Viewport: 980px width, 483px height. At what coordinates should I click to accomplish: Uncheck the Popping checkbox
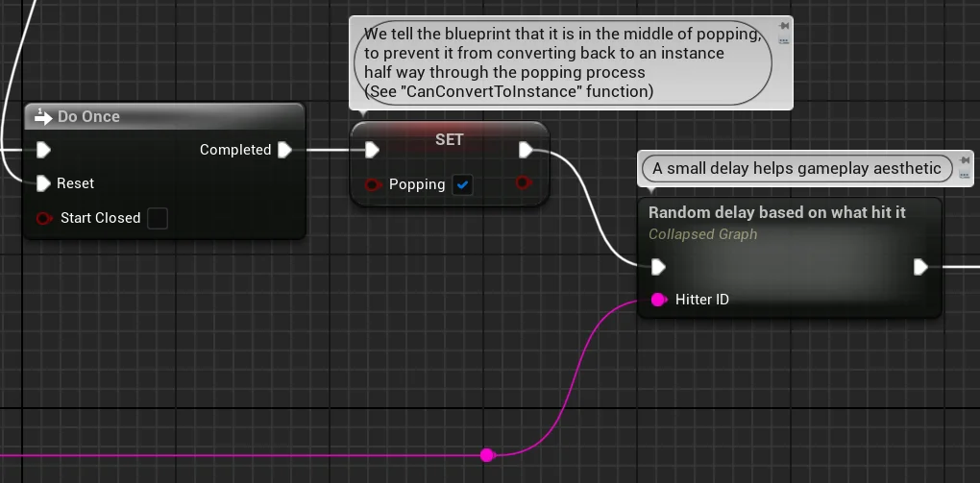point(463,184)
